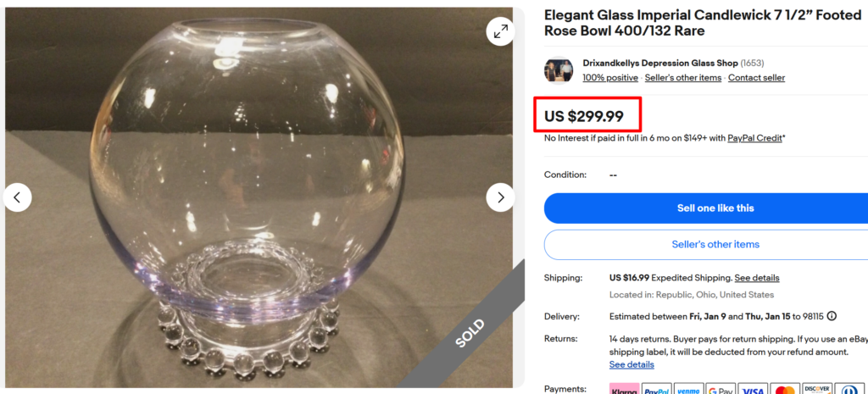
Task: Open the 100% positive feedback link
Action: 610,78
